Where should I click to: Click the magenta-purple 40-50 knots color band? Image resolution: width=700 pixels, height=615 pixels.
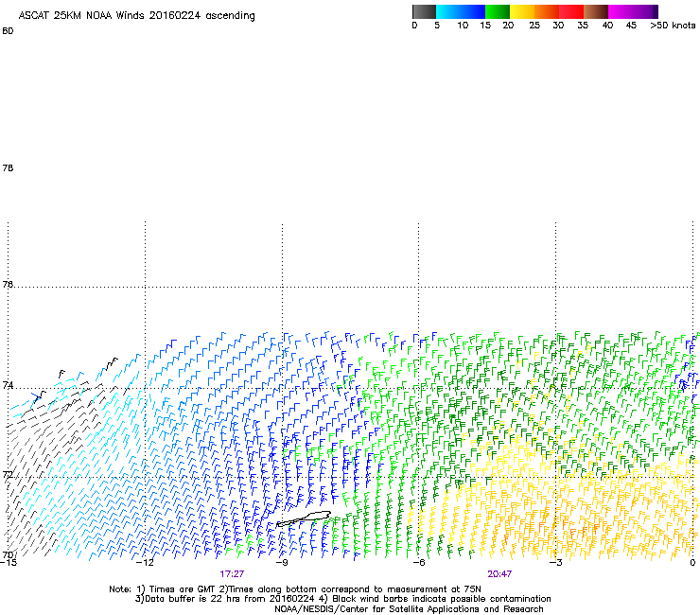point(633,11)
